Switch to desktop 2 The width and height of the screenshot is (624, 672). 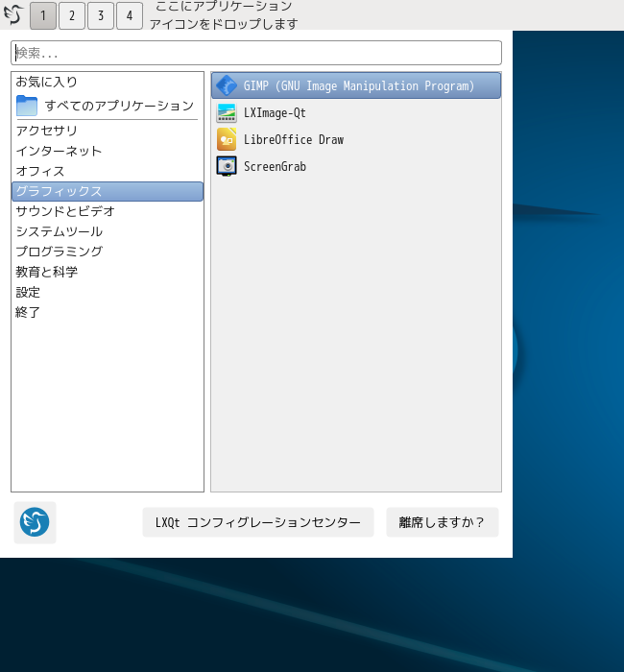click(x=72, y=15)
